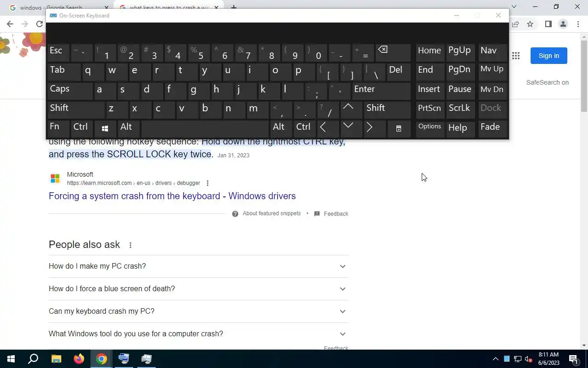Image resolution: width=588 pixels, height=368 pixels.
Task: Toggle left Ctrl key on keyboard
Action: pyautogui.click(x=81, y=129)
